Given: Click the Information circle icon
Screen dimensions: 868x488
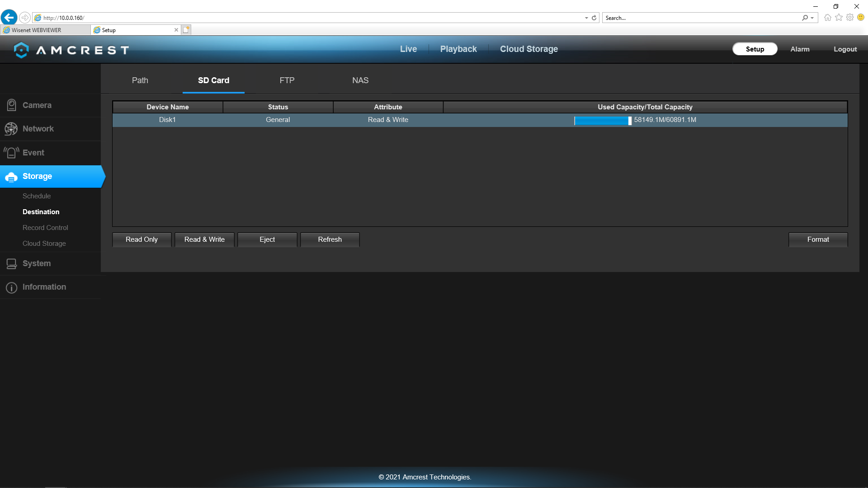Looking at the screenshot, I should pyautogui.click(x=12, y=287).
